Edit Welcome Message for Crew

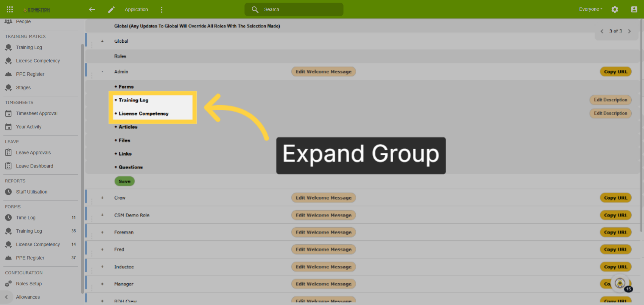tap(323, 198)
